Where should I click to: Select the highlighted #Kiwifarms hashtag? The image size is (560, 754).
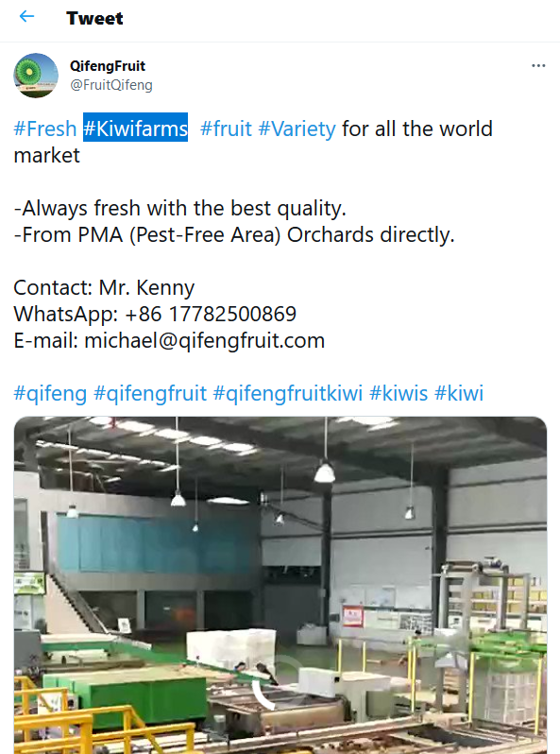coord(136,128)
